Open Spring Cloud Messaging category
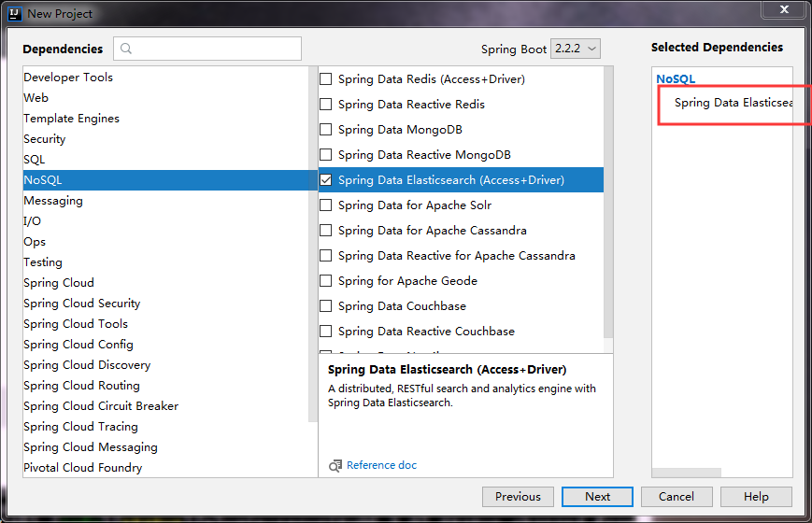The height and width of the screenshot is (523, 812). point(165,447)
